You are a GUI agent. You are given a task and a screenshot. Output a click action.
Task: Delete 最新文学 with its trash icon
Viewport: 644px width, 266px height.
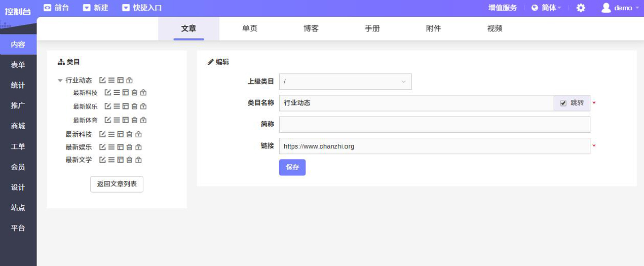tap(129, 160)
